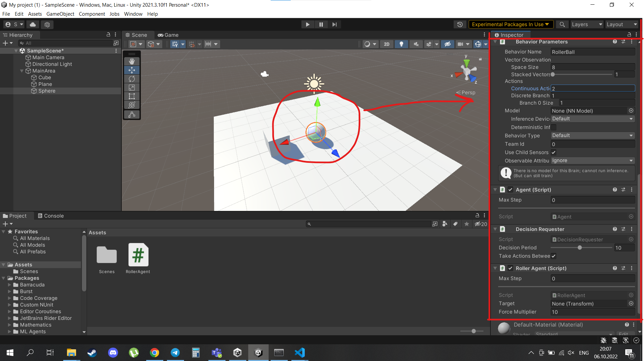Image resolution: width=644 pixels, height=361 pixels.
Task: Select the Hand view tool
Action: pos(132,61)
